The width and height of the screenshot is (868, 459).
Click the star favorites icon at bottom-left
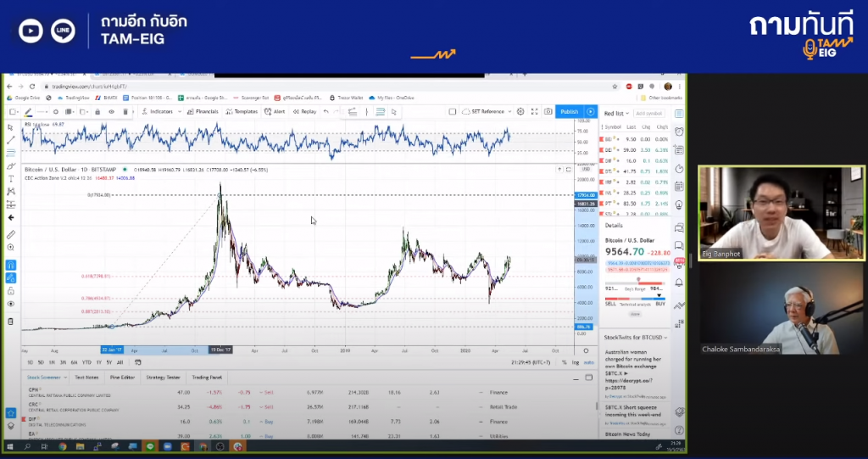point(10,413)
